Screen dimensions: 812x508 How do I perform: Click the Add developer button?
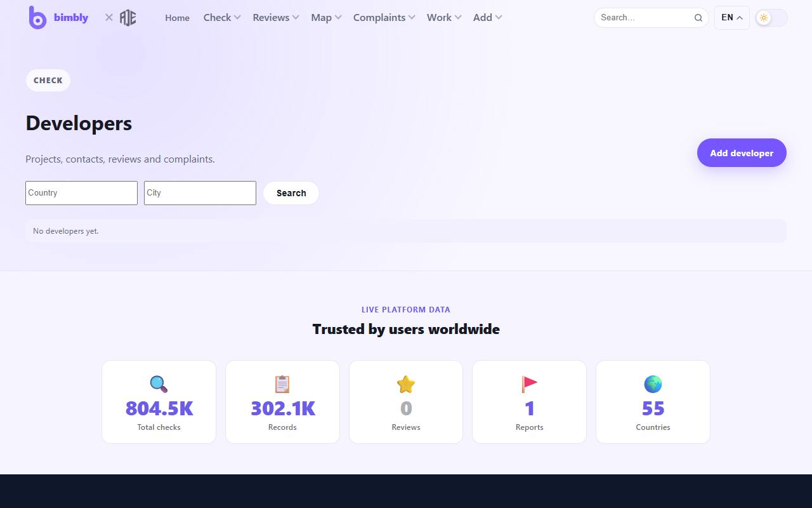(x=742, y=153)
